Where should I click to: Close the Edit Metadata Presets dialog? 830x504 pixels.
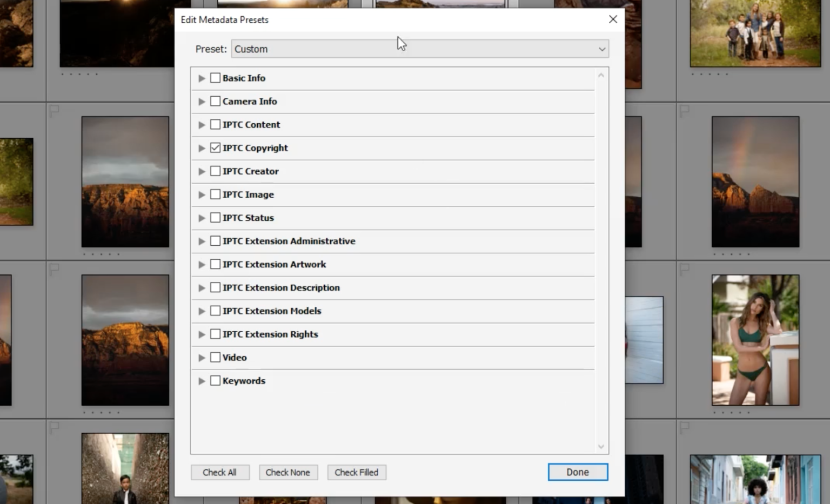click(x=613, y=19)
